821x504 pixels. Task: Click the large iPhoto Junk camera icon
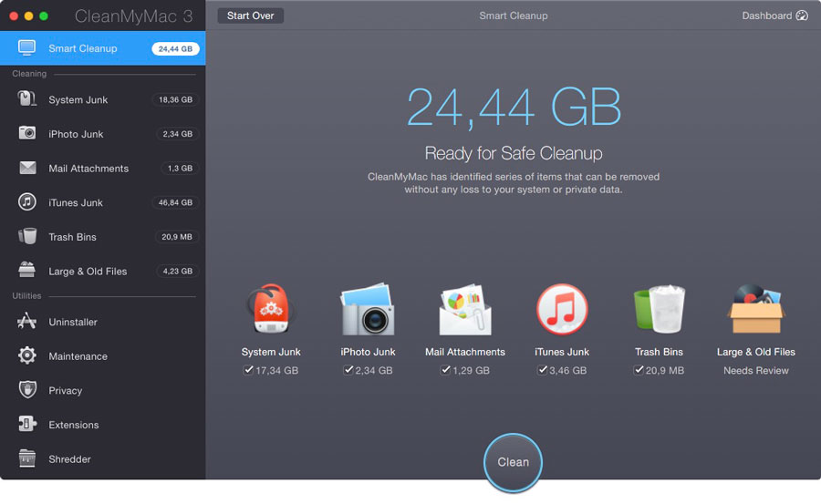[x=368, y=309]
